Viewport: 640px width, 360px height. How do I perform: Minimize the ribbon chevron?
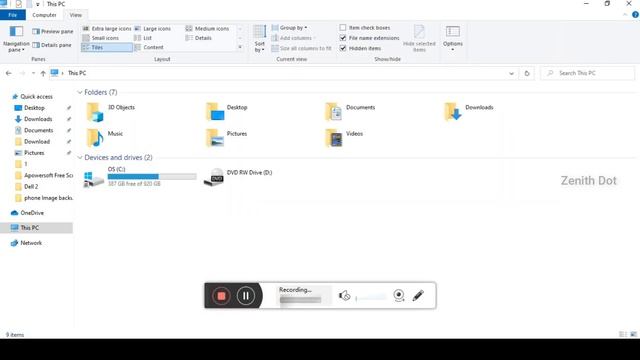[x=625, y=15]
